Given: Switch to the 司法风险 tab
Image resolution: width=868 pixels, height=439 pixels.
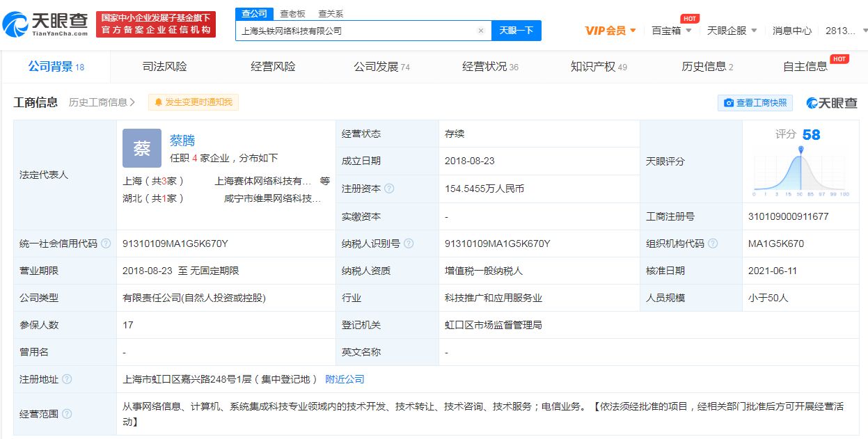Looking at the screenshot, I should pyautogui.click(x=164, y=67).
